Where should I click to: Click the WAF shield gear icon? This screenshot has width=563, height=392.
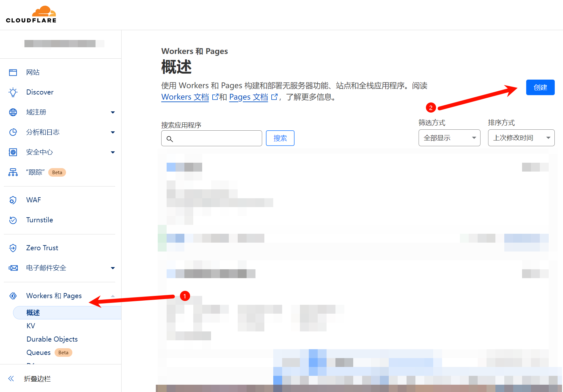click(13, 200)
